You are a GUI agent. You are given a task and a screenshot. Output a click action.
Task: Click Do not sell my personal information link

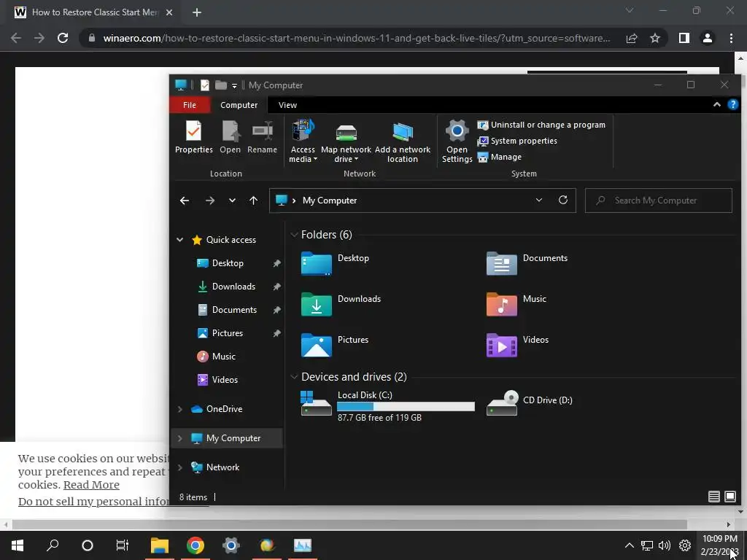94,502
